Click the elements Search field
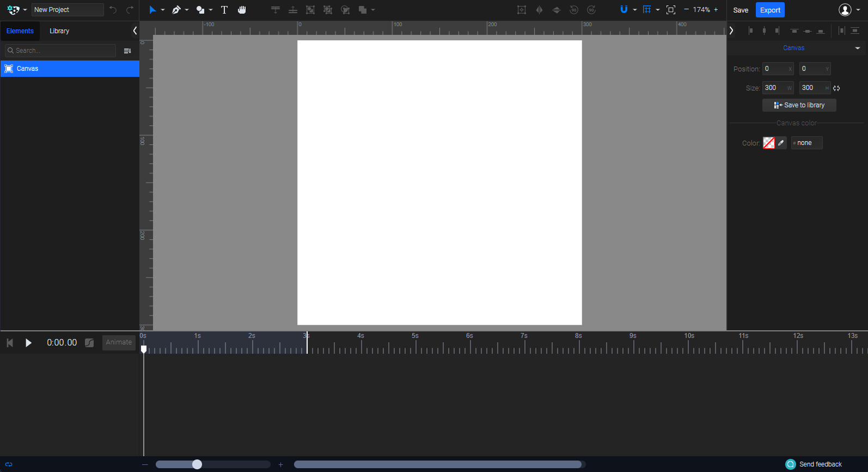The height and width of the screenshot is (472, 868). tap(60, 51)
